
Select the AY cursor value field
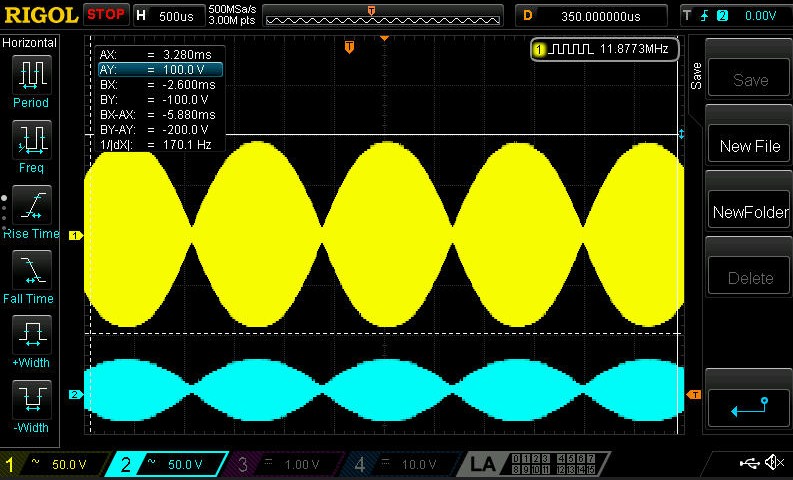160,69
